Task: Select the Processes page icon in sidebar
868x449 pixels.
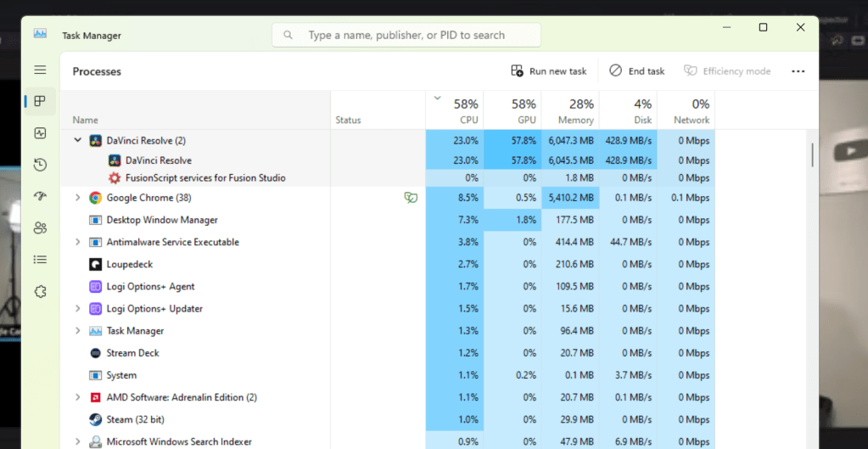Action: (40, 101)
